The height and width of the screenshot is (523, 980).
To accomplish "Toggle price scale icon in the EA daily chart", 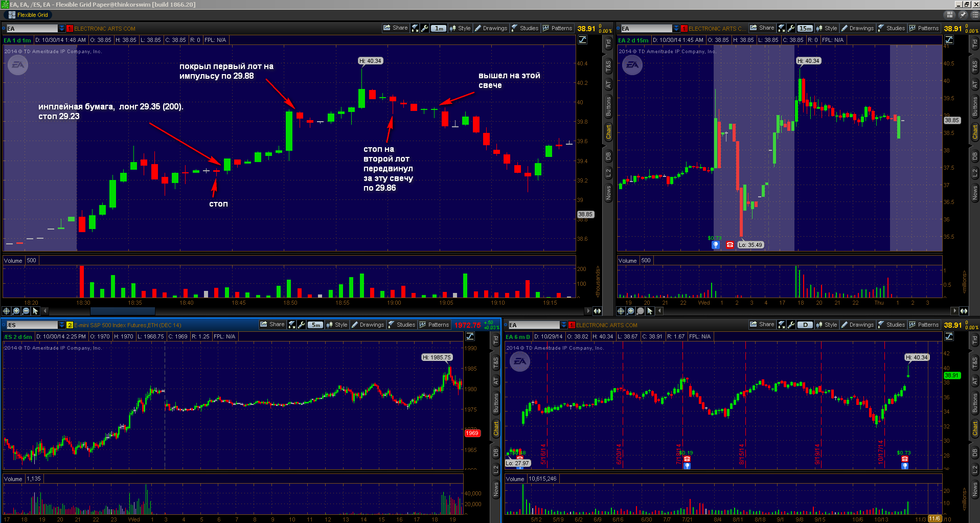I will (949, 336).
